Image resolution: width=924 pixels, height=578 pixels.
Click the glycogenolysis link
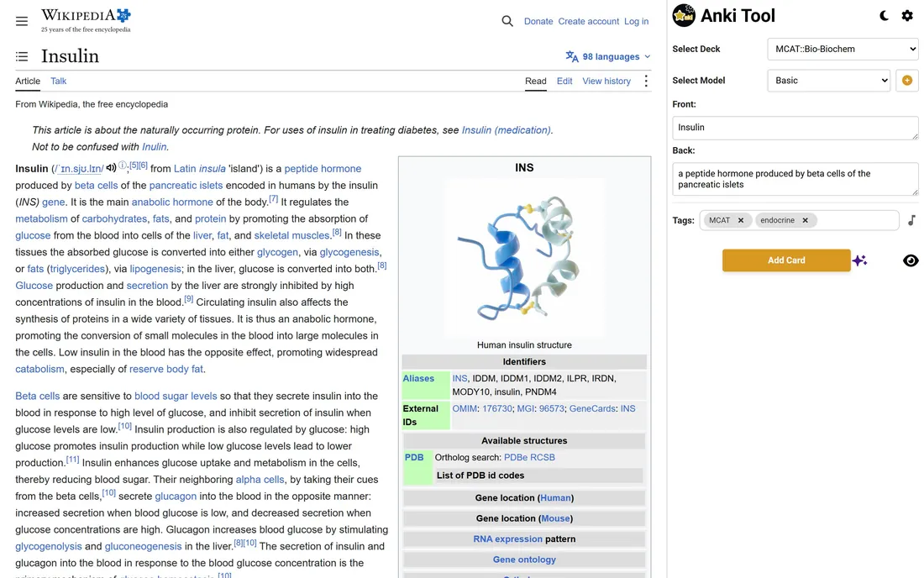point(49,546)
